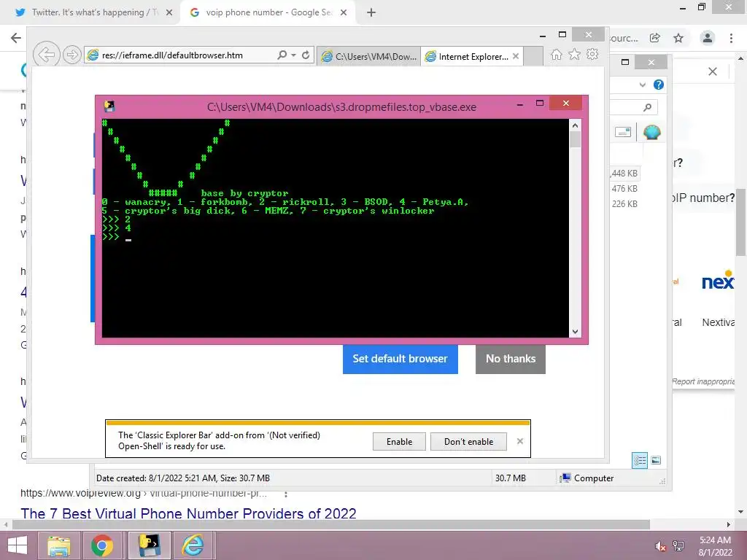The image size is (747, 560).
Task: Open options dots for voipreview.org result
Action: (286, 494)
